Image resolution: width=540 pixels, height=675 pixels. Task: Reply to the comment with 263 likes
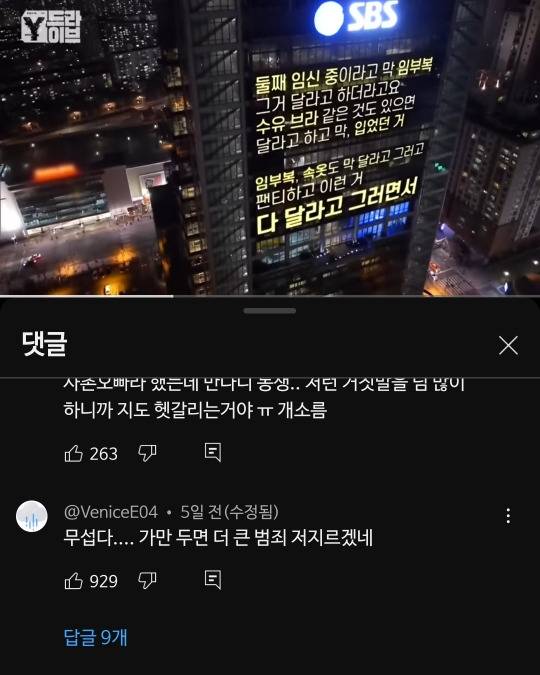[x=213, y=452]
